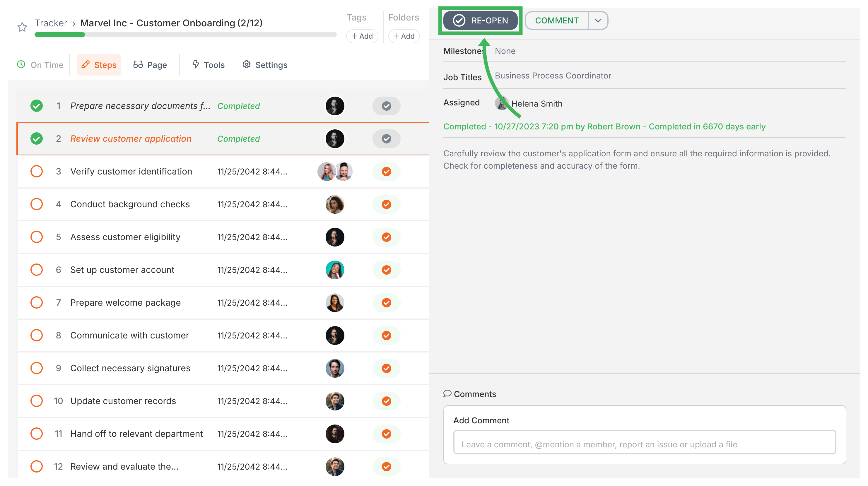Switch to the Steps tab
Viewport: 868px width, 486px height.
(x=99, y=65)
